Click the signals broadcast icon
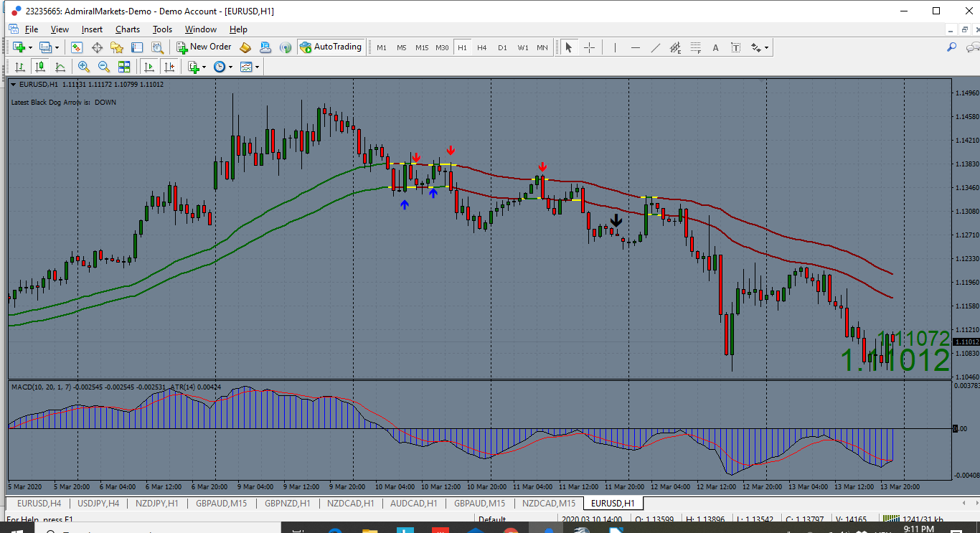Viewport: 980px width, 533px height. [286, 47]
